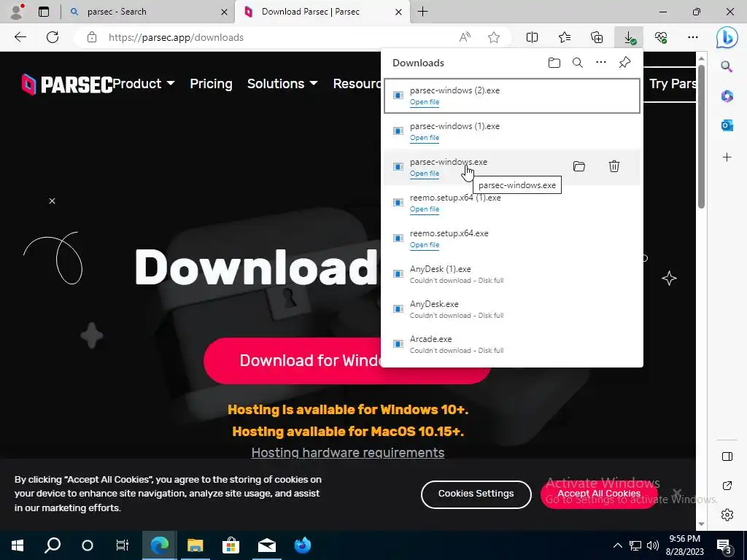Image resolution: width=747 pixels, height=560 pixels.
Task: Open a new browser tab
Action: (x=422, y=12)
